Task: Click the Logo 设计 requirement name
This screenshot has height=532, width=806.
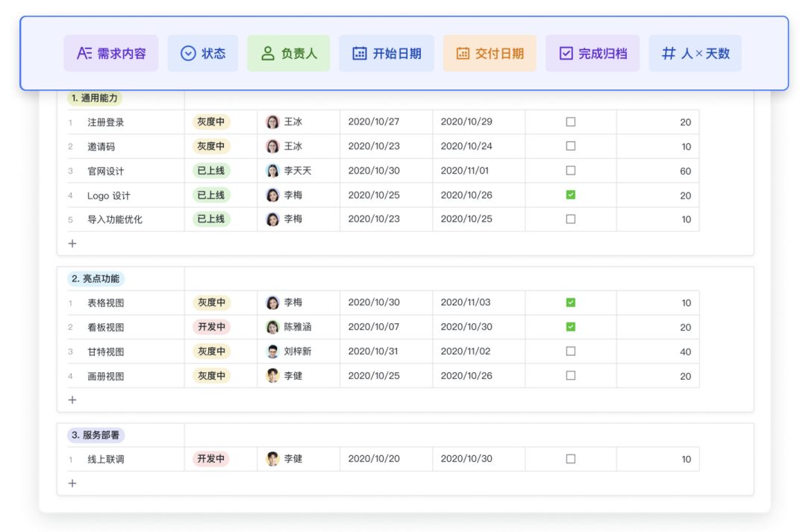Action: (109, 195)
